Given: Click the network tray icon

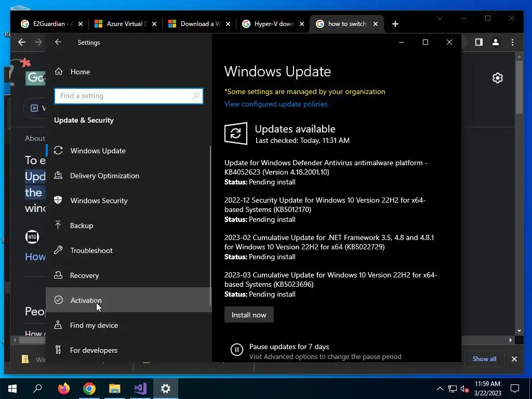Looking at the screenshot, I should 453,389.
